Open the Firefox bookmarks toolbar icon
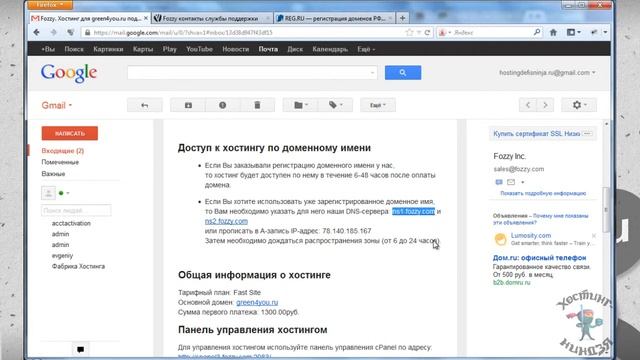This screenshot has width=640, height=360. coord(573,32)
